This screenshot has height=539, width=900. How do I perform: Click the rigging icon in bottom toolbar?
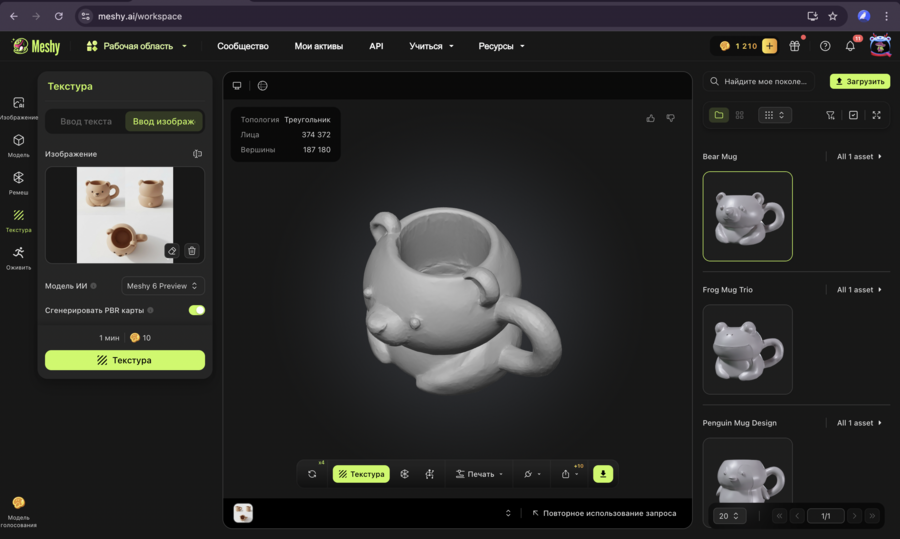[x=429, y=474]
